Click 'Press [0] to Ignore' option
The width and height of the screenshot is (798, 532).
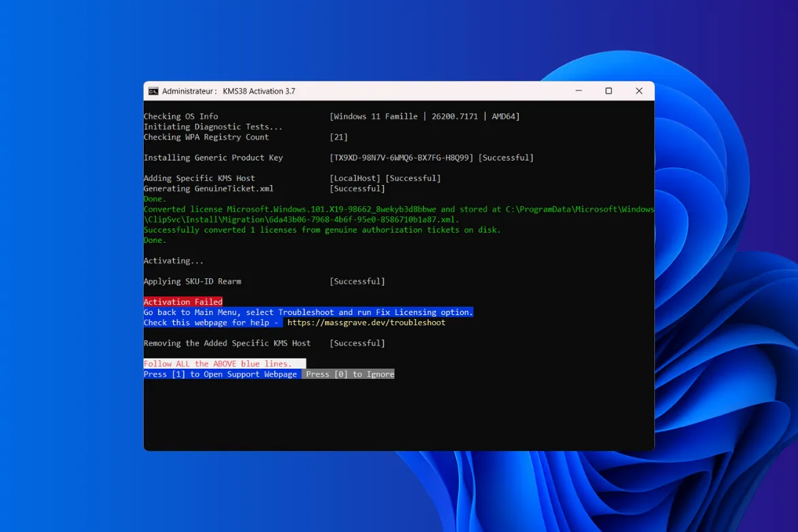point(348,373)
